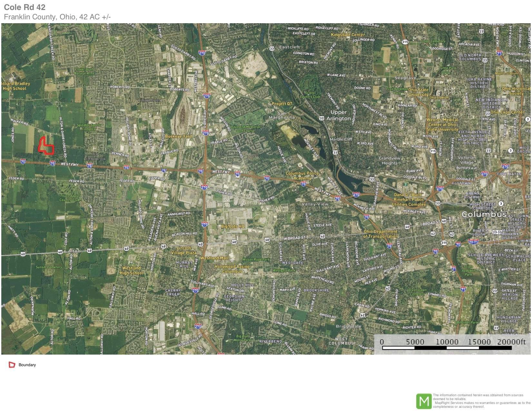This screenshot has width=532, height=411.
Task: Click the 'Ohio Expo Center' label
Action: tap(507, 112)
